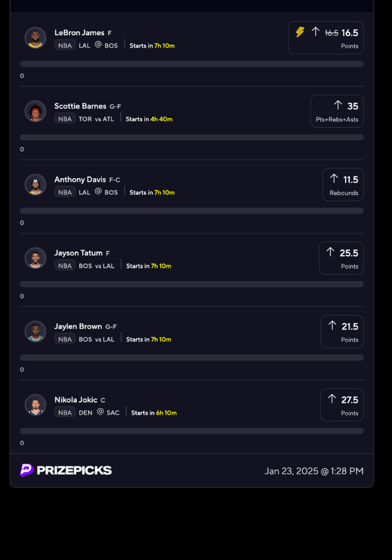392x560 pixels.
Task: Click Jayson Tatum progress bar
Action: [x=192, y=284]
